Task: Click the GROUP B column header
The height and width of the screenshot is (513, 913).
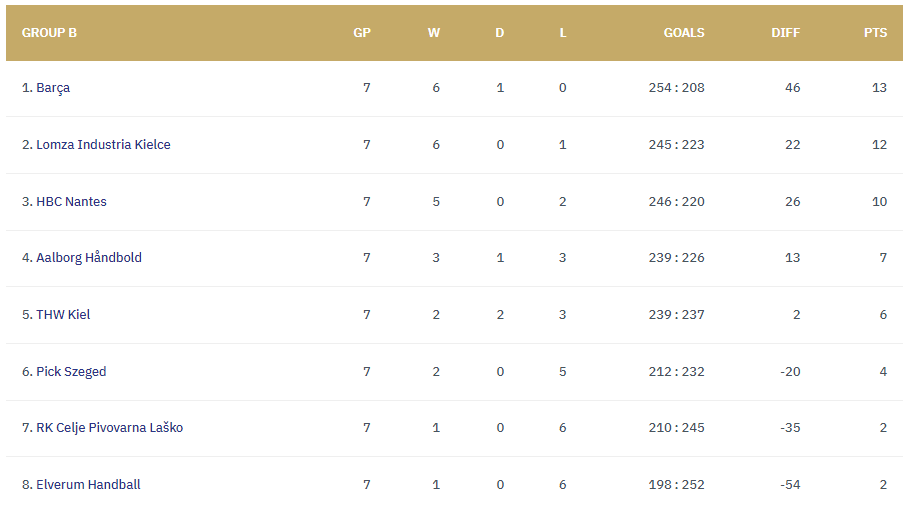Action: [x=49, y=33]
